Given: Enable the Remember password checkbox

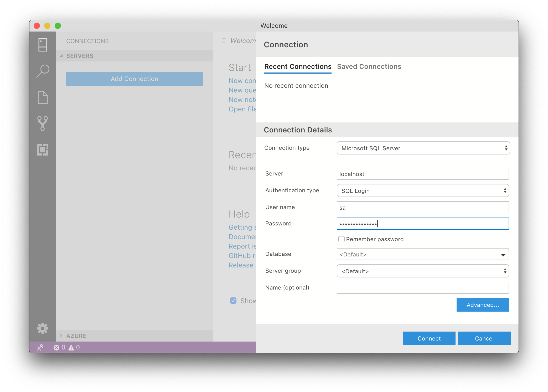Looking at the screenshot, I should coord(341,239).
